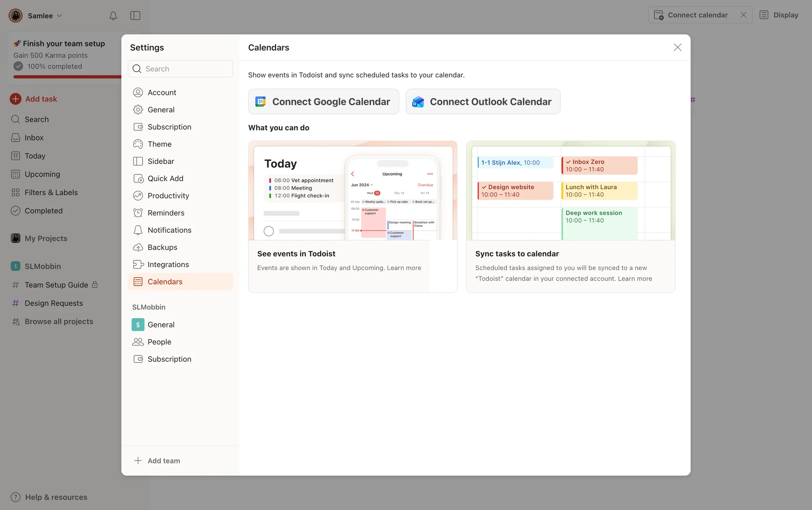Toggle the sidebar panel icon
812x510 pixels.
pos(135,16)
